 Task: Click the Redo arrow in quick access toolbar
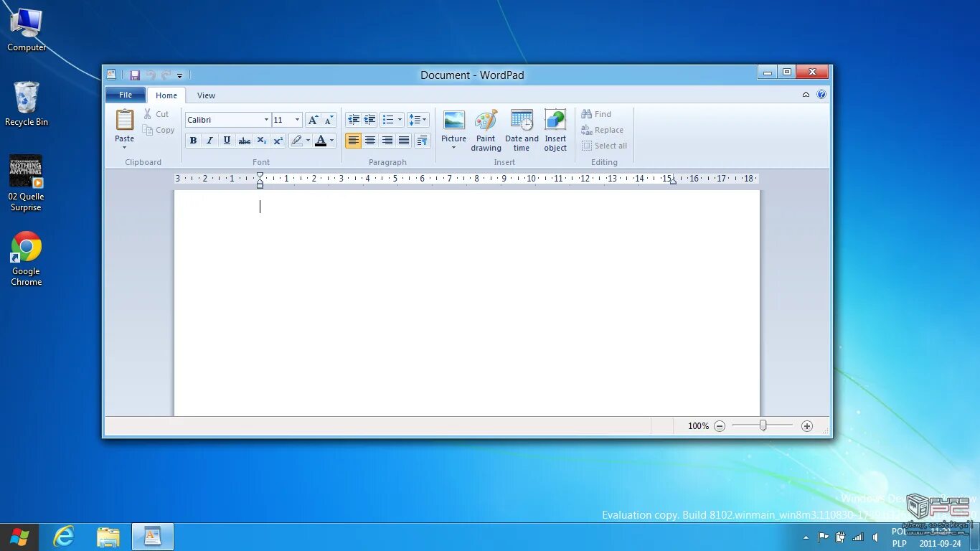point(166,75)
